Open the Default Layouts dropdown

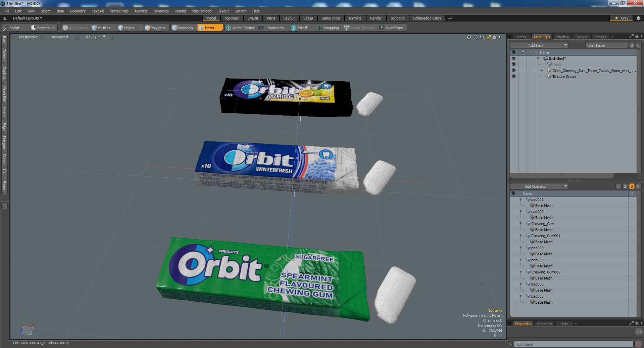(28, 18)
